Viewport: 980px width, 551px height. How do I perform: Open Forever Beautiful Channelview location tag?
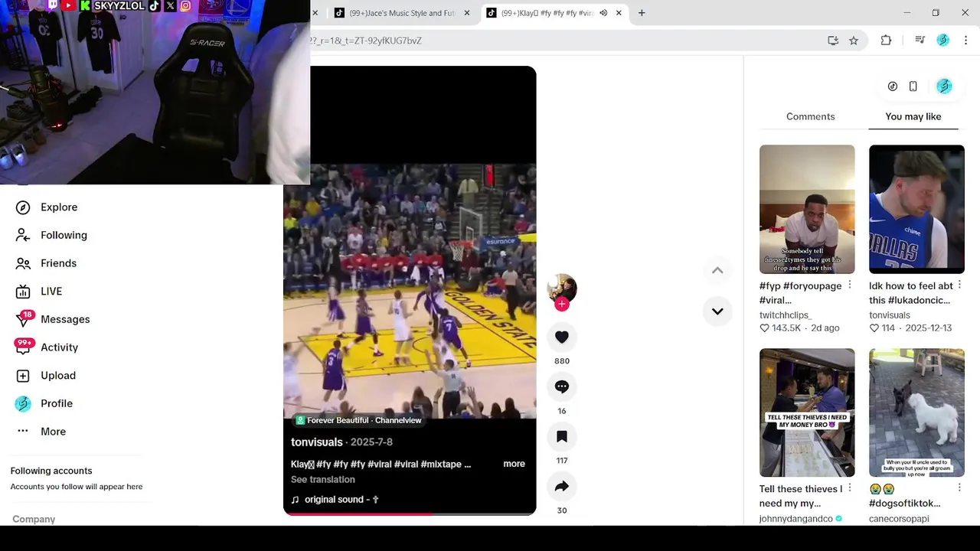(x=358, y=420)
